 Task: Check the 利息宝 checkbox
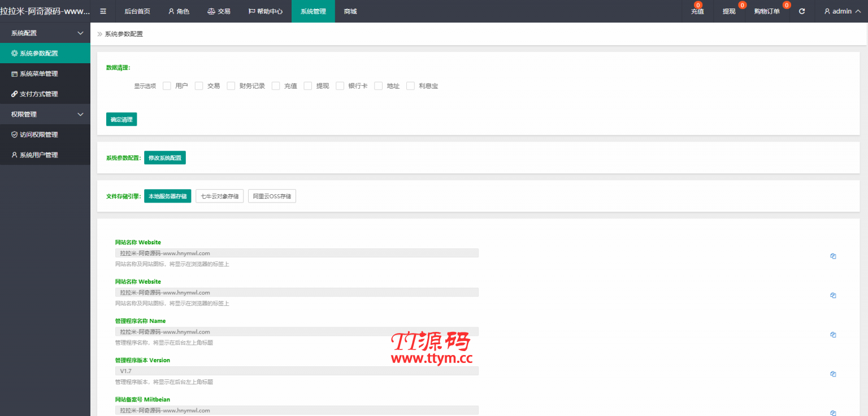(411, 86)
